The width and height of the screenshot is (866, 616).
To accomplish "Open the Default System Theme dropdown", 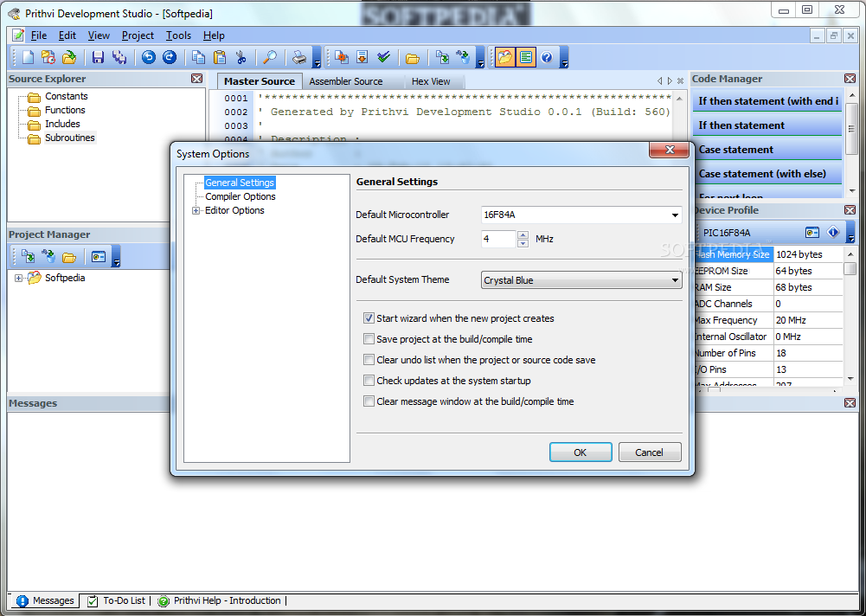I will point(675,280).
